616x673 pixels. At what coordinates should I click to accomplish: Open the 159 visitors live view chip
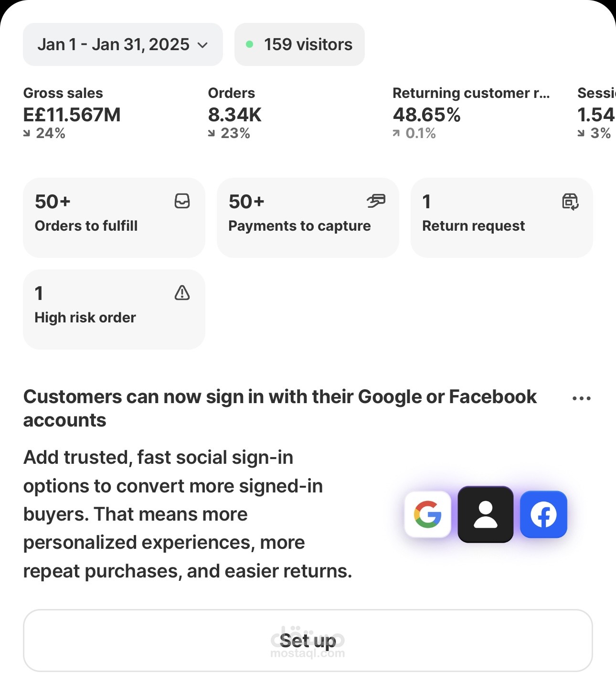click(299, 44)
